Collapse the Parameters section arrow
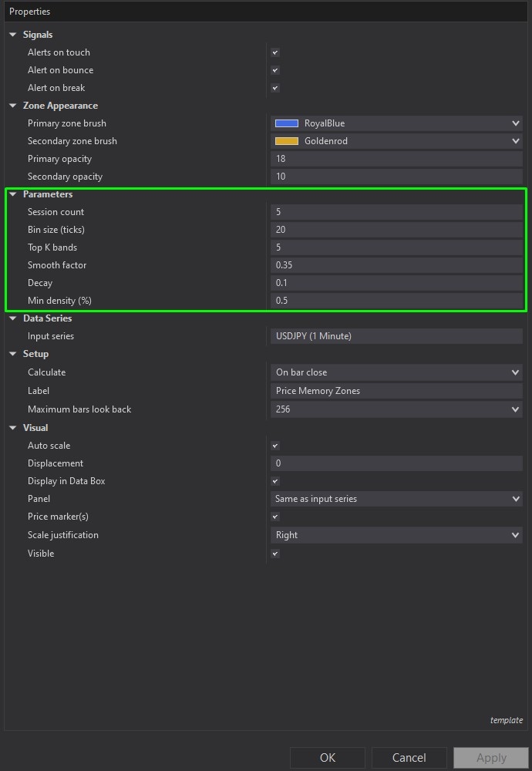 pos(13,194)
